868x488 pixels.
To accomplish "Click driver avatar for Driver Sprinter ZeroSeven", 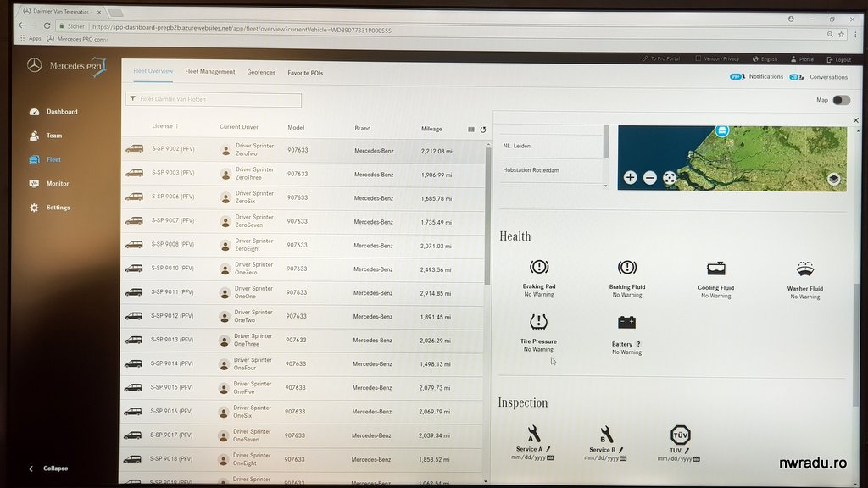I will click(x=225, y=222).
